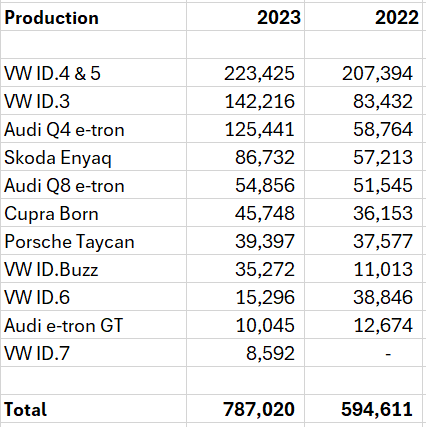Viewport: 426px width, 427px height.
Task: Select cell with value 207,394
Action: (x=363, y=73)
